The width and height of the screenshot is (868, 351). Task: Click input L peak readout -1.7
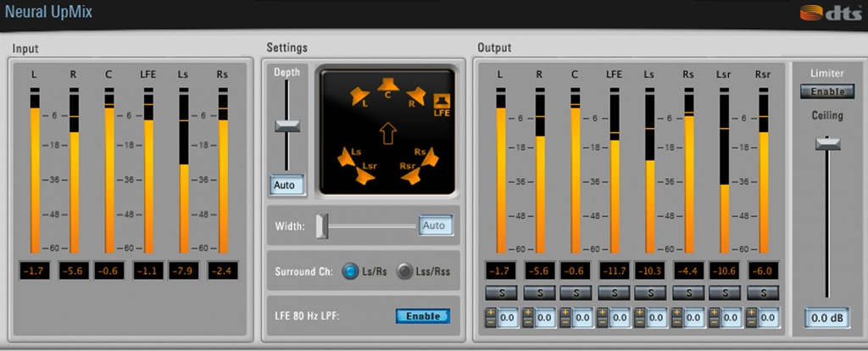click(35, 270)
